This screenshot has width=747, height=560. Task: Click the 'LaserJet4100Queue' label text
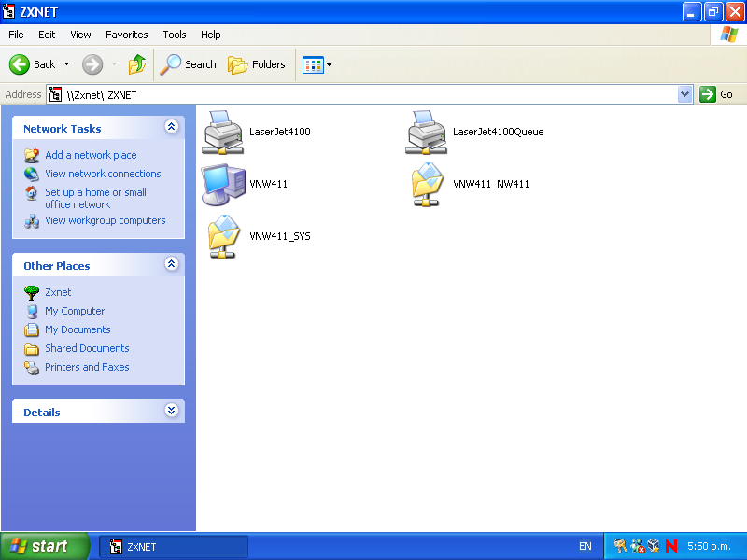[499, 132]
